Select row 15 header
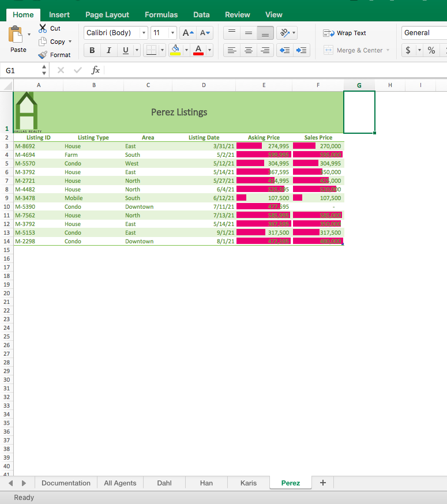Image resolution: width=447 pixels, height=504 pixels. 7,250
